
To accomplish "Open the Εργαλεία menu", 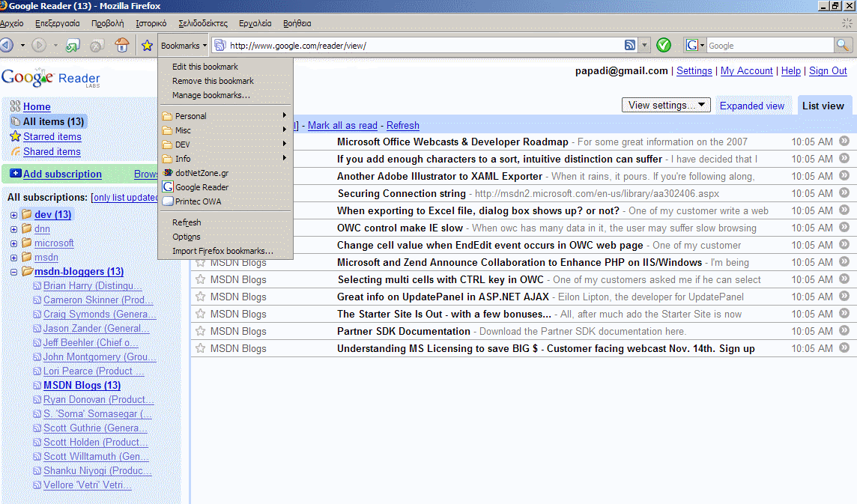I will [x=255, y=23].
